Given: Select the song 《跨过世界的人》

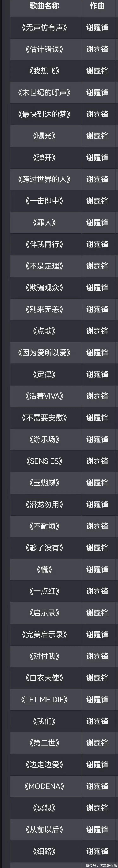Looking at the screenshot, I should (44, 179).
